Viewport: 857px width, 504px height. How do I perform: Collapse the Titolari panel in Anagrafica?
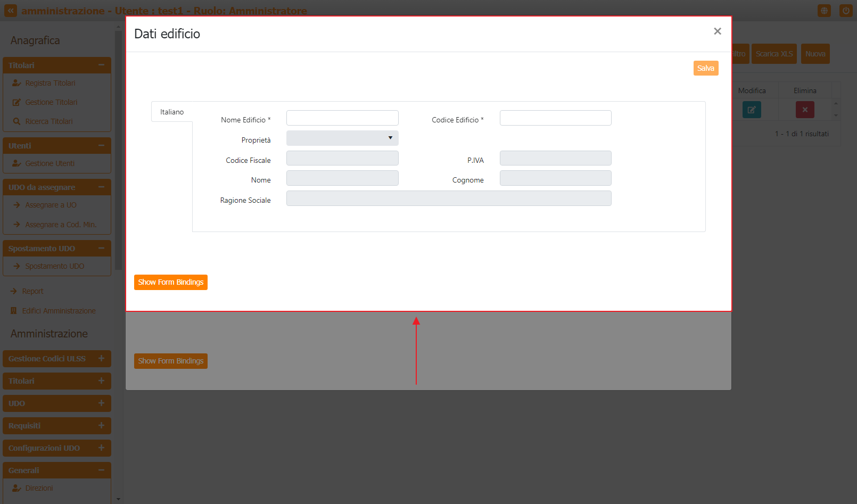(101, 65)
